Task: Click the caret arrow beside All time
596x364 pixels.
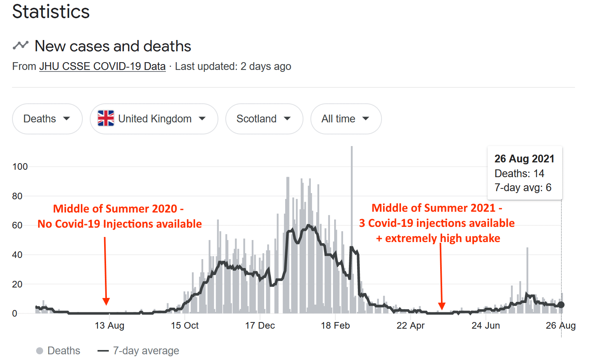Action: 366,118
